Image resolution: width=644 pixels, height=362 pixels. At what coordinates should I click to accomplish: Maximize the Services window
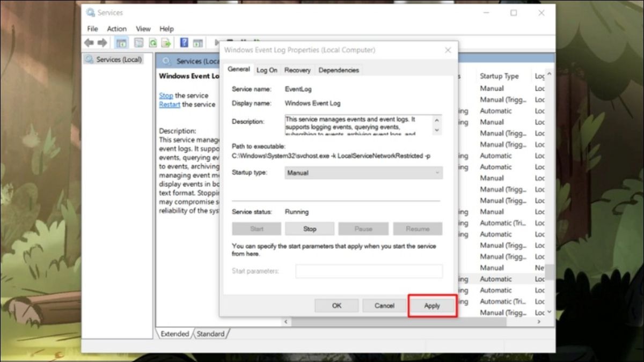point(514,12)
